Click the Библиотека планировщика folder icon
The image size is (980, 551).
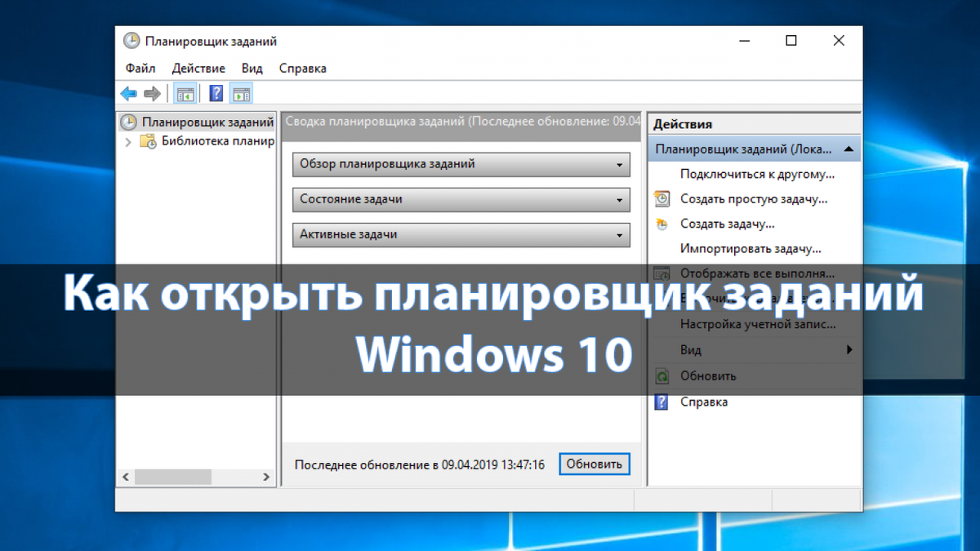pos(149,141)
